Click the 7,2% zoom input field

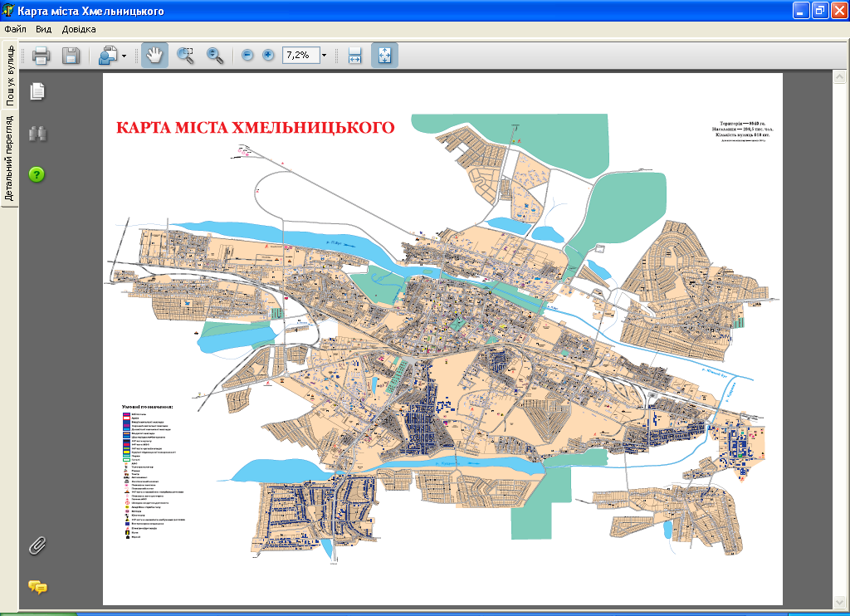point(299,56)
